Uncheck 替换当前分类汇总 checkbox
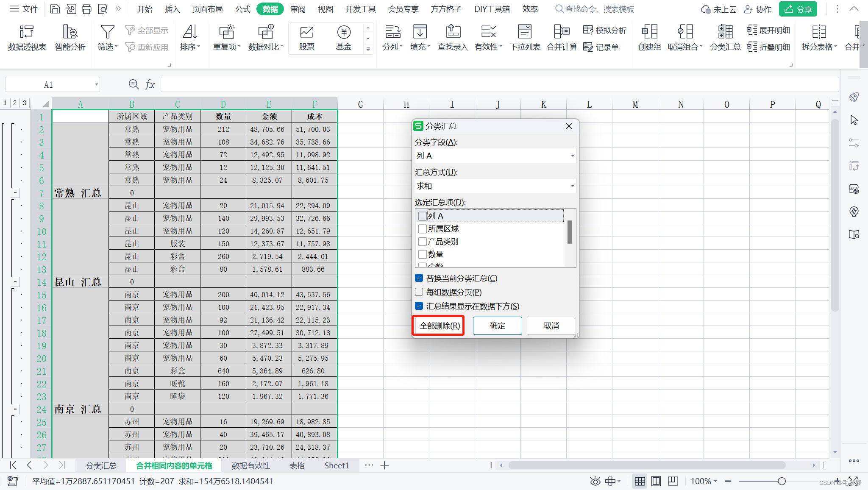 click(x=419, y=278)
